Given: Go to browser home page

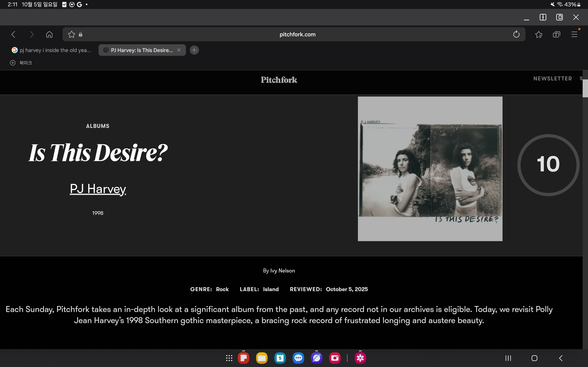Looking at the screenshot, I should point(49,35).
